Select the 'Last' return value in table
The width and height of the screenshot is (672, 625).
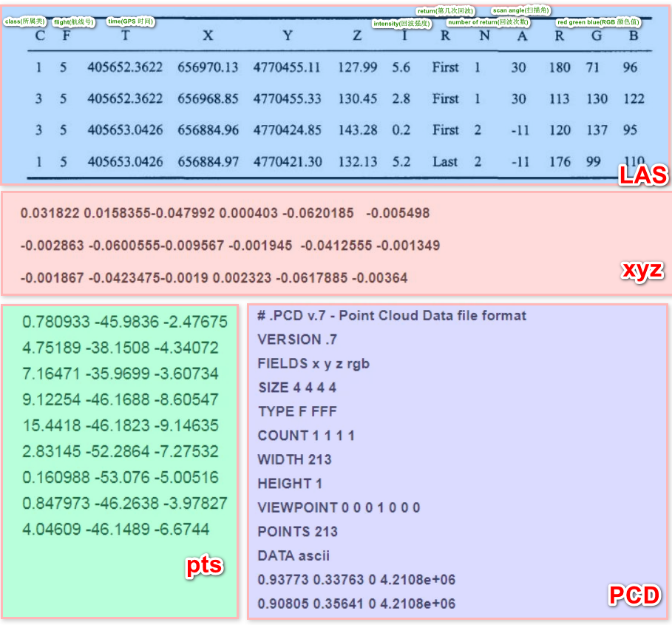coord(445,161)
